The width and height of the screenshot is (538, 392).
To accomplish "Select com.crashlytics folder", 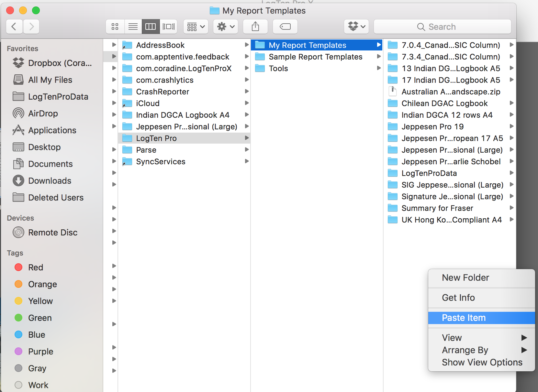I will tap(184, 80).
